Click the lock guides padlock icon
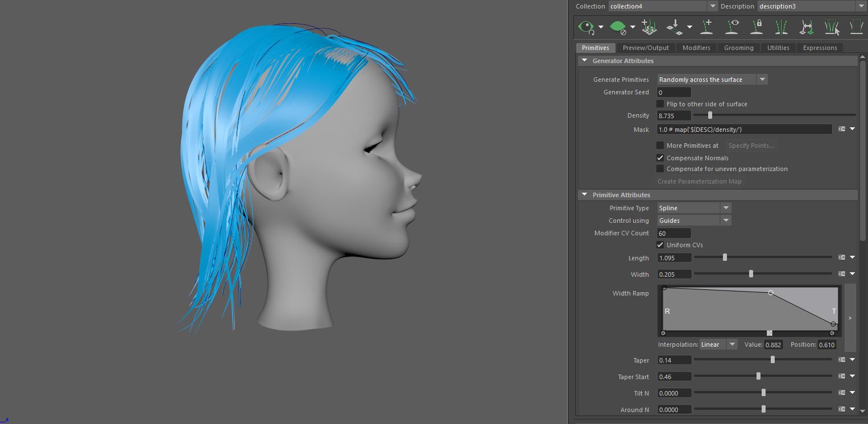Viewport: 868px width, 424px height. point(757,27)
